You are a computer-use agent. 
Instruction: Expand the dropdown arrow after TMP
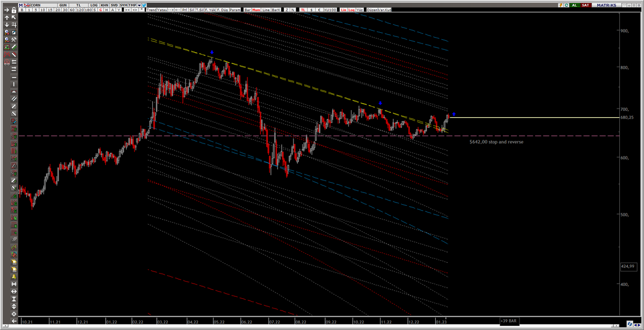pyautogui.click(x=139, y=5)
